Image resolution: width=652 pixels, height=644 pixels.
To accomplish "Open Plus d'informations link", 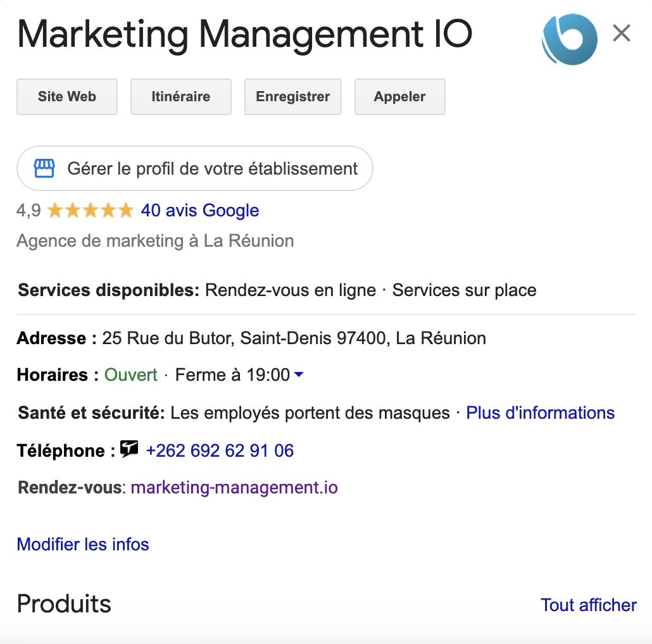I will [x=540, y=412].
